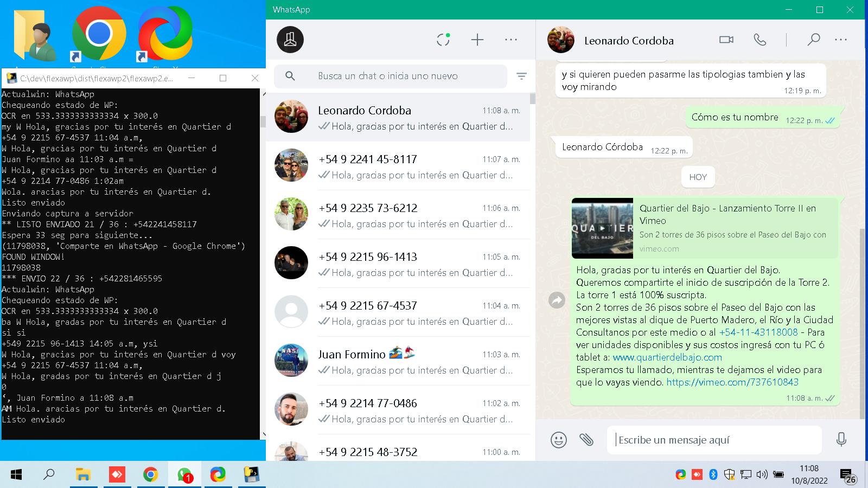Click the Bluetooth tray icon
Screen dimensions: 868x488
coord(713,475)
